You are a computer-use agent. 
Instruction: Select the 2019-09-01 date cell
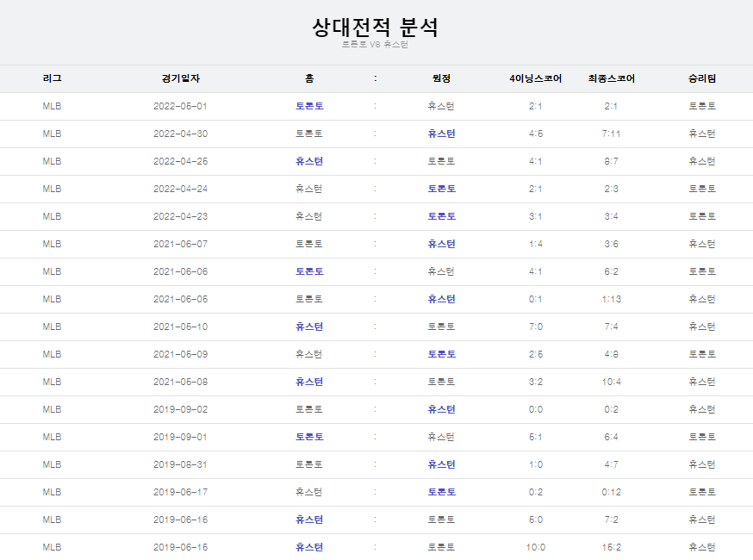[181, 437]
